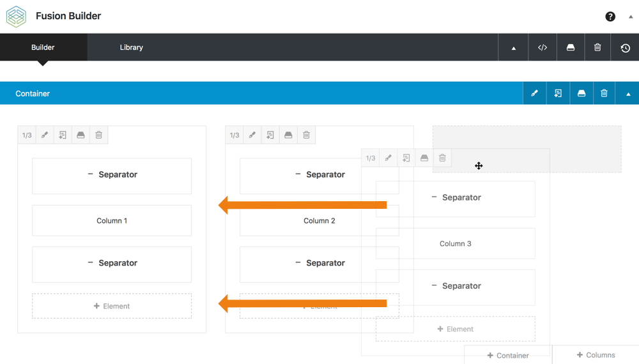This screenshot has width=639, height=364.
Task: Delete the first column using its trash icon
Action: (x=98, y=135)
